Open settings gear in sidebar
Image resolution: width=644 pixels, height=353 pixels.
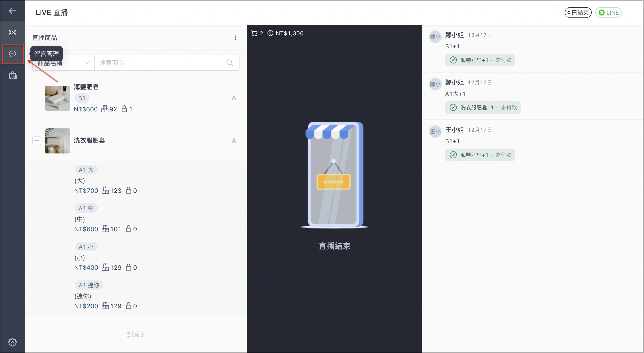13,342
